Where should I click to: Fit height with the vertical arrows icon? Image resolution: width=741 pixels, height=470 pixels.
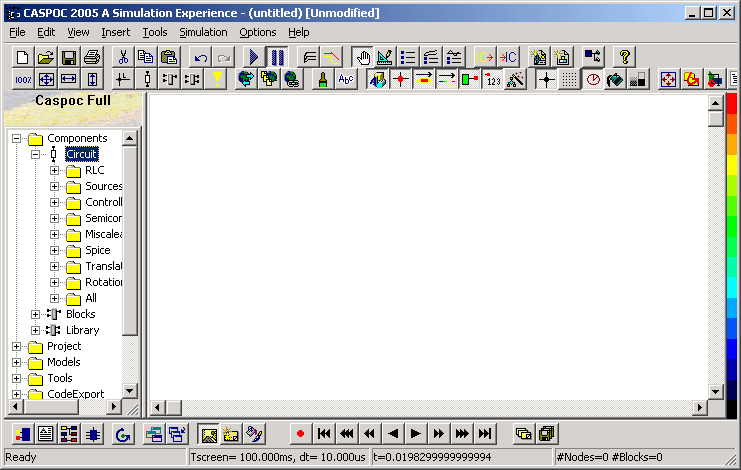(x=92, y=79)
